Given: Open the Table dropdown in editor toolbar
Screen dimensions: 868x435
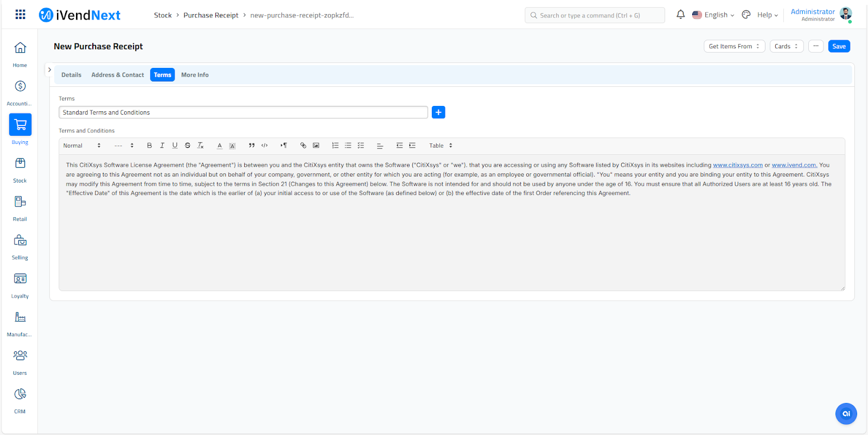Looking at the screenshot, I should click(441, 146).
